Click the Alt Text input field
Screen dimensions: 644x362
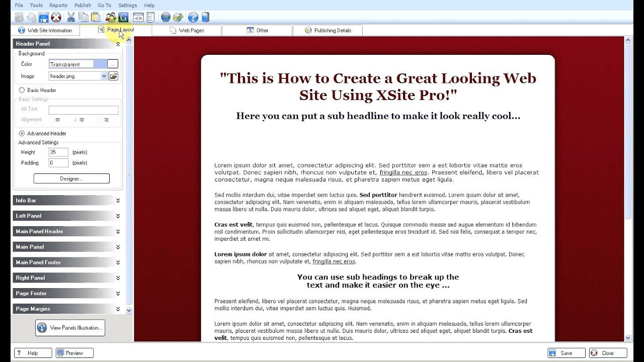point(84,109)
